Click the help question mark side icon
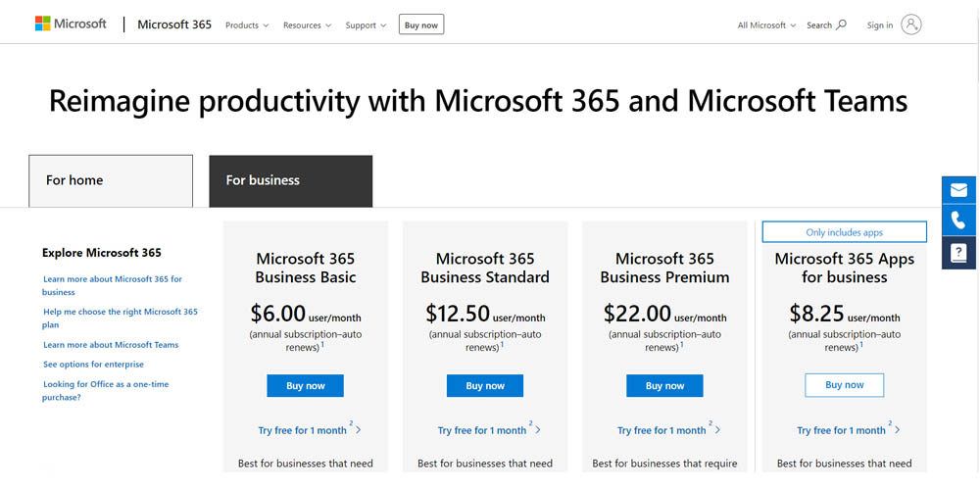Screen dimensions: 980x490 (x=958, y=254)
